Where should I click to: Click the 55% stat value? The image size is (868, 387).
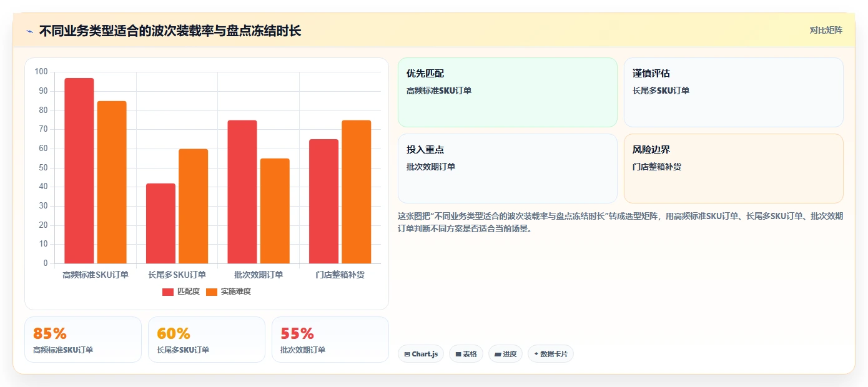(x=297, y=333)
